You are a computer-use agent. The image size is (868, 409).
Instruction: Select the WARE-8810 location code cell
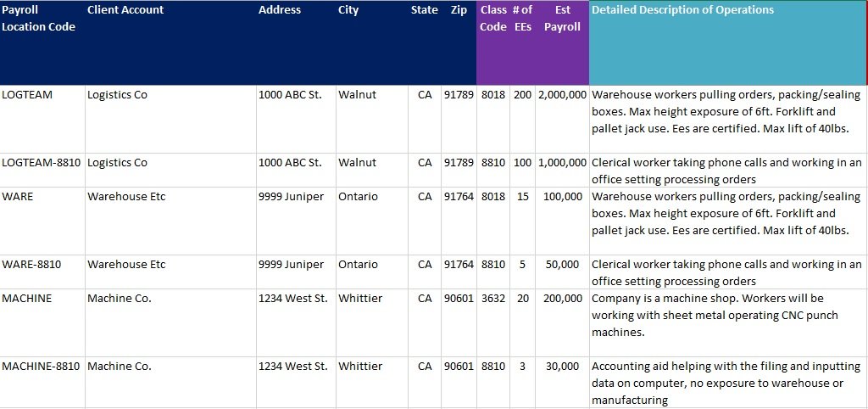[x=42, y=272]
